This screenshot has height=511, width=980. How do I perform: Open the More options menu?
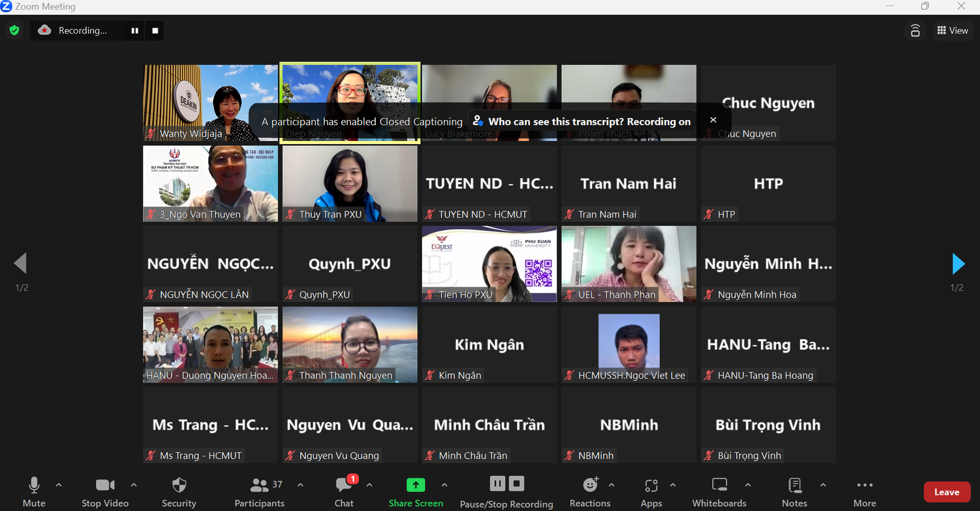(865, 492)
